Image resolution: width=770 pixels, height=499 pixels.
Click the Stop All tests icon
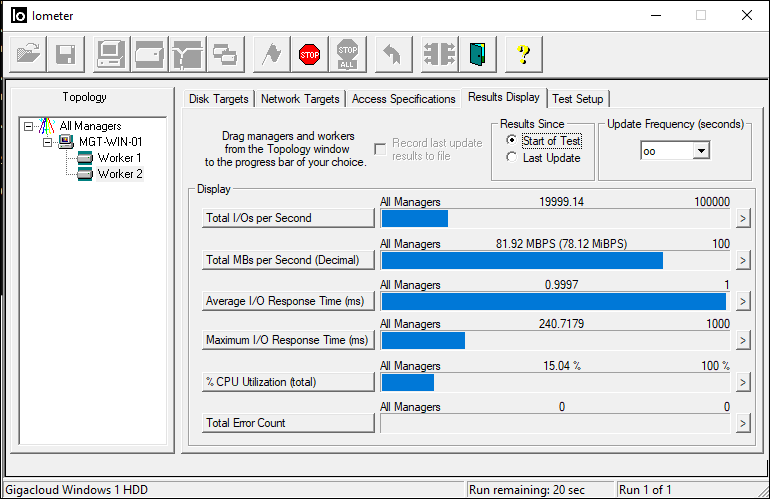[x=347, y=54]
